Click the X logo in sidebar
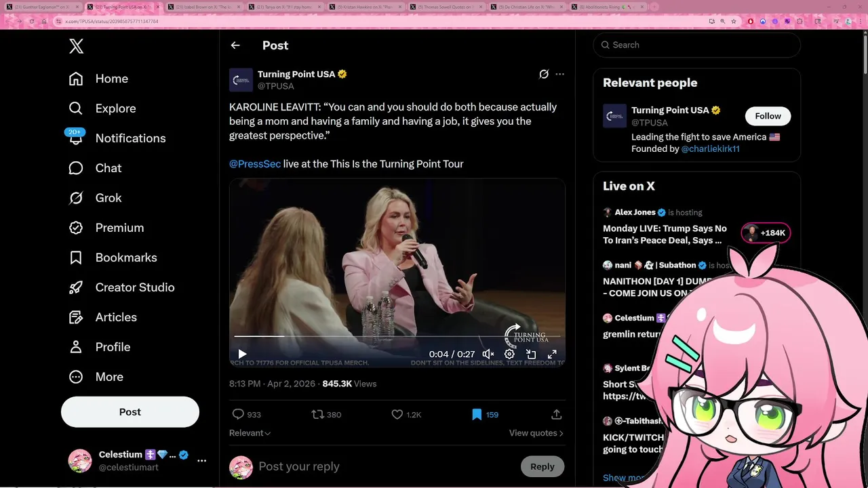 click(76, 46)
